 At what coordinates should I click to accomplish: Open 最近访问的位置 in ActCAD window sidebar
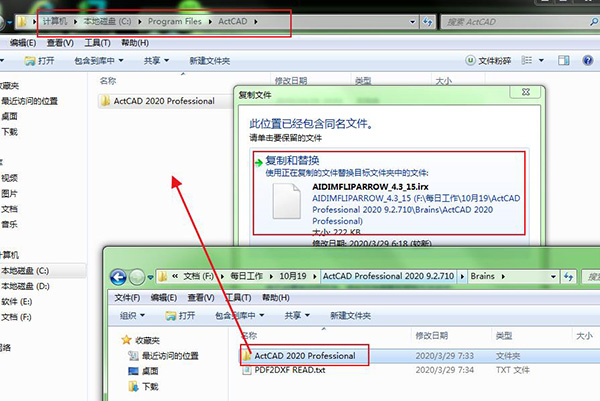pyautogui.click(x=29, y=101)
